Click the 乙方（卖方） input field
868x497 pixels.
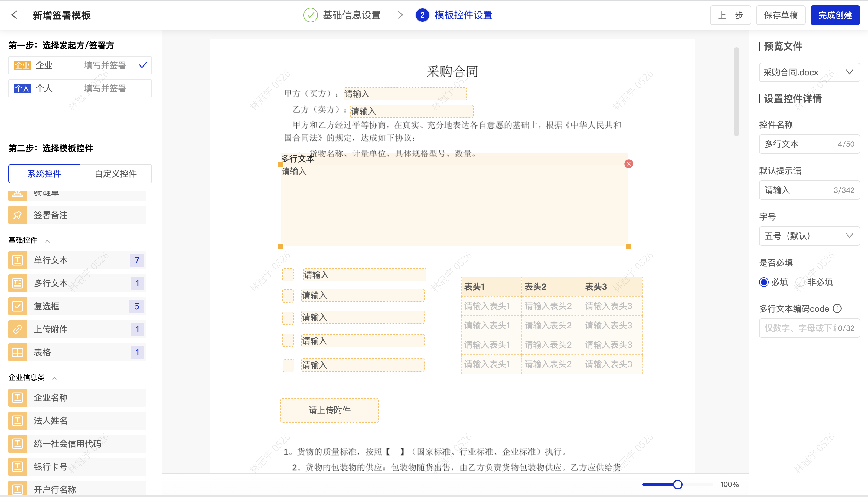pos(412,111)
